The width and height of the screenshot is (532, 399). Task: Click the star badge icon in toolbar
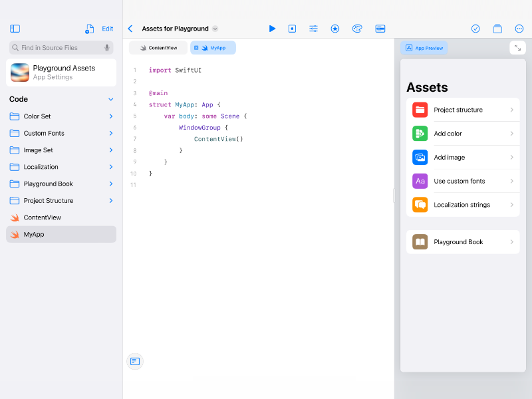pyautogui.click(x=335, y=29)
